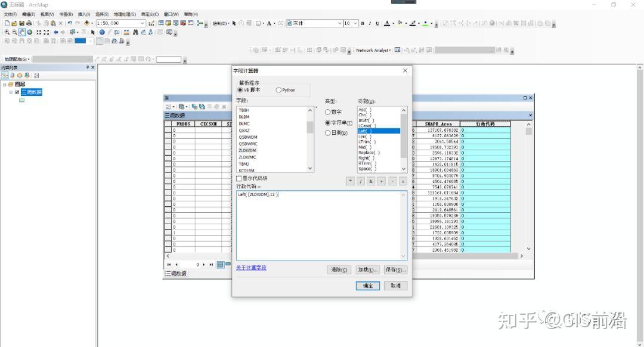The height and width of the screenshot is (347, 644).
Task: Open the 宋体 font name dropdown
Action: pyautogui.click(x=340, y=23)
